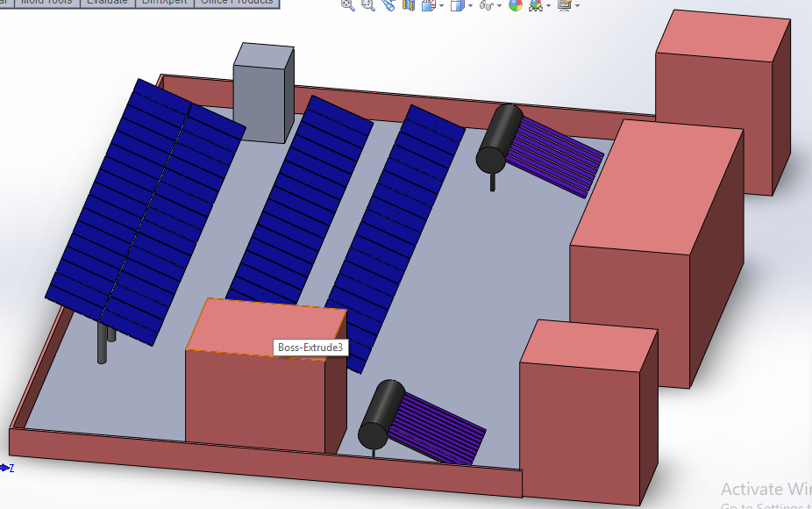Expand the Hide/Show Items dropdown arrow
This screenshot has width=812, height=509.
pyautogui.click(x=499, y=5)
